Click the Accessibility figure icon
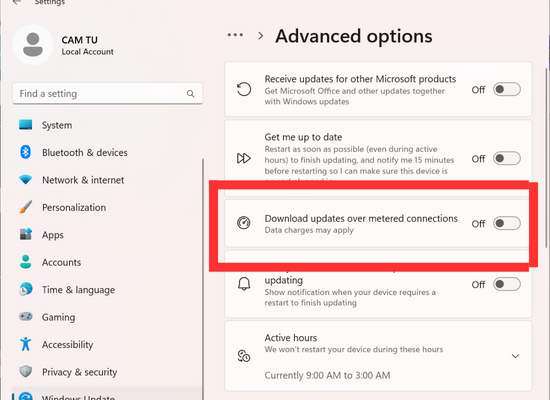Image resolution: width=550 pixels, height=400 pixels. pyautogui.click(x=26, y=344)
